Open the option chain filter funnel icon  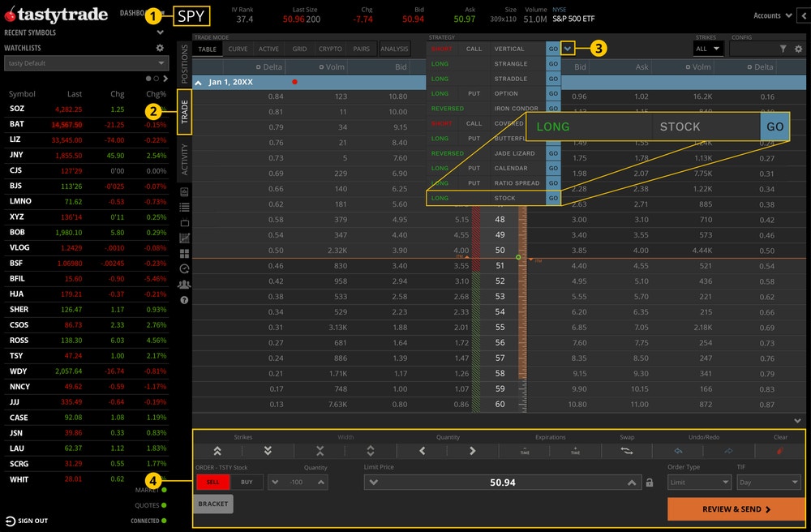click(x=783, y=49)
